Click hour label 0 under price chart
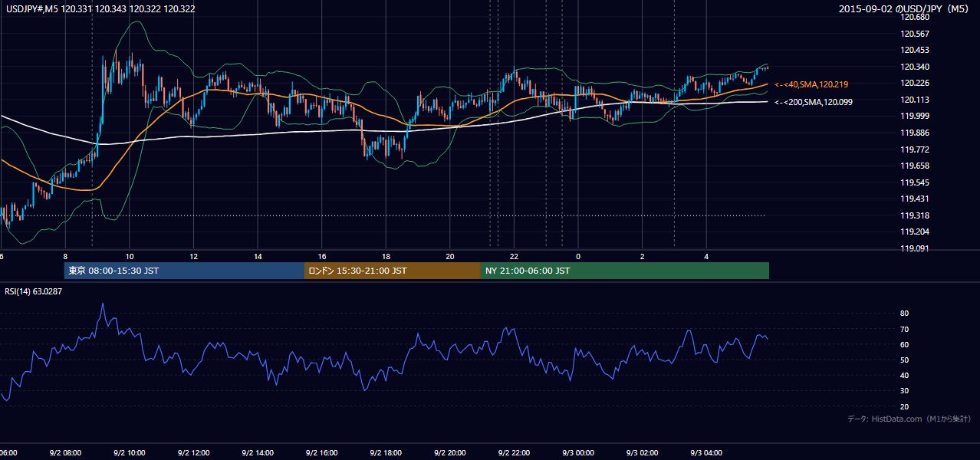The width and height of the screenshot is (980, 460). tap(579, 256)
